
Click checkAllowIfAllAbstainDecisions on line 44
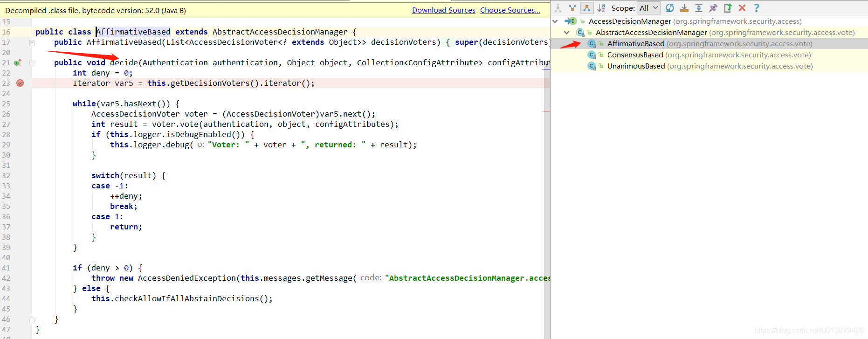(186, 298)
